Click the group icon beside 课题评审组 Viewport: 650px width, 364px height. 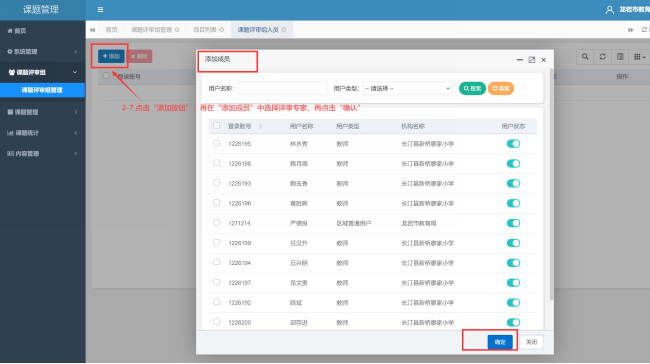(x=12, y=72)
